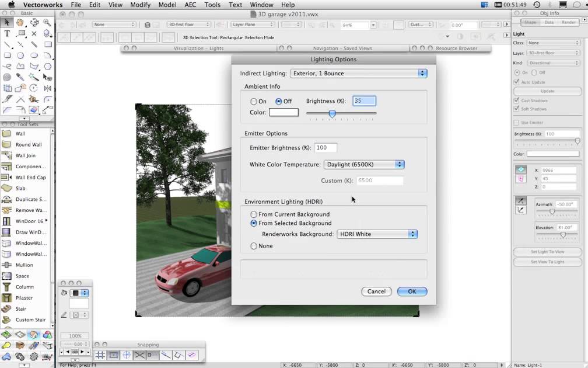The width and height of the screenshot is (588, 368).
Task: Click Cancel in Lighting Options
Action: (376, 291)
